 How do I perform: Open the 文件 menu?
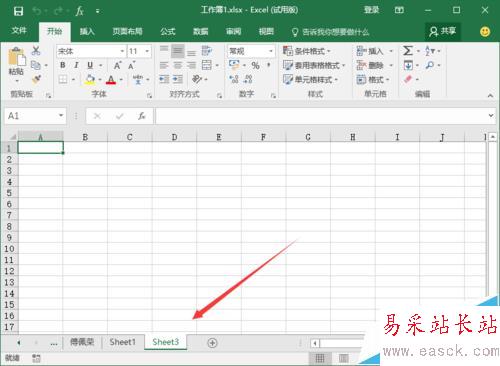[19, 31]
